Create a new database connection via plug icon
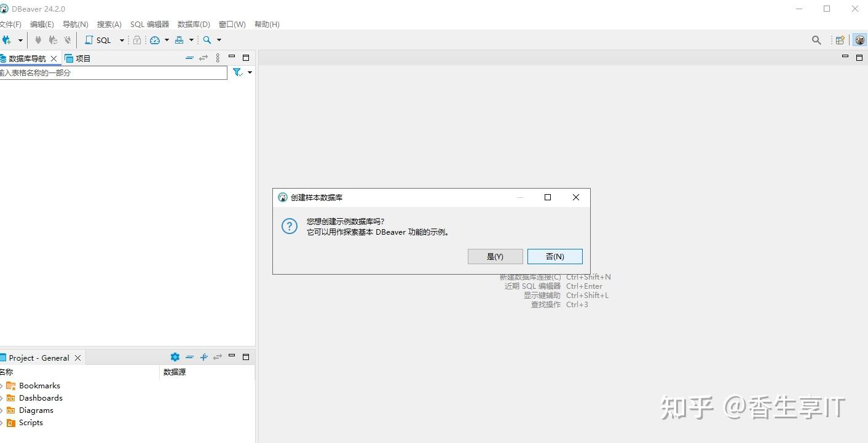868x443 pixels. (x=7, y=40)
